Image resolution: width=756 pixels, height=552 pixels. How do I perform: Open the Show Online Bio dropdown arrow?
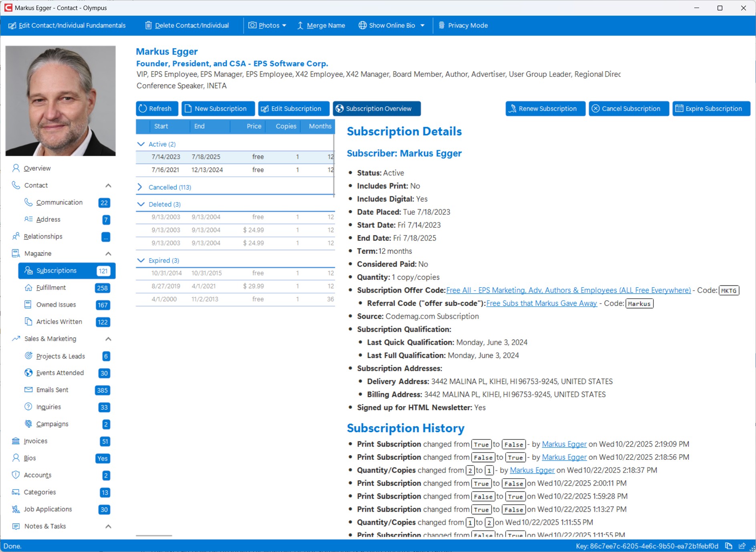422,25
